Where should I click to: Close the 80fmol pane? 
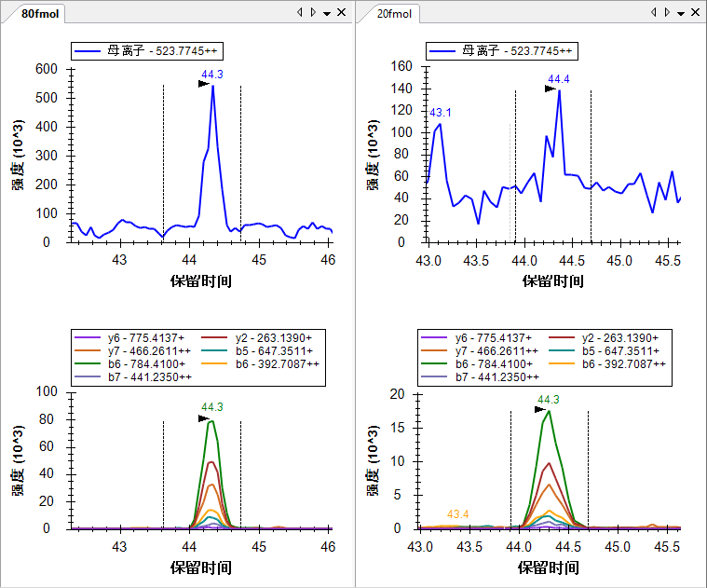click(x=342, y=13)
